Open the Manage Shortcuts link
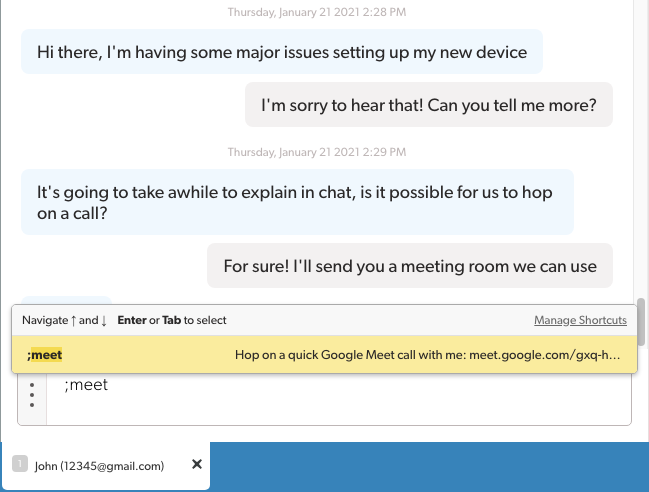649x492 pixels. pos(580,320)
